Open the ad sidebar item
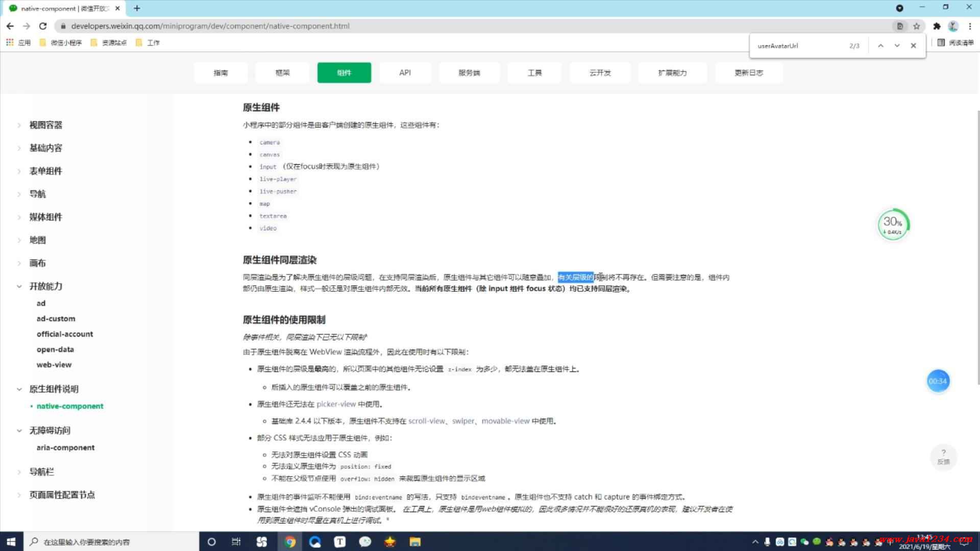980x551 pixels. tap(41, 303)
